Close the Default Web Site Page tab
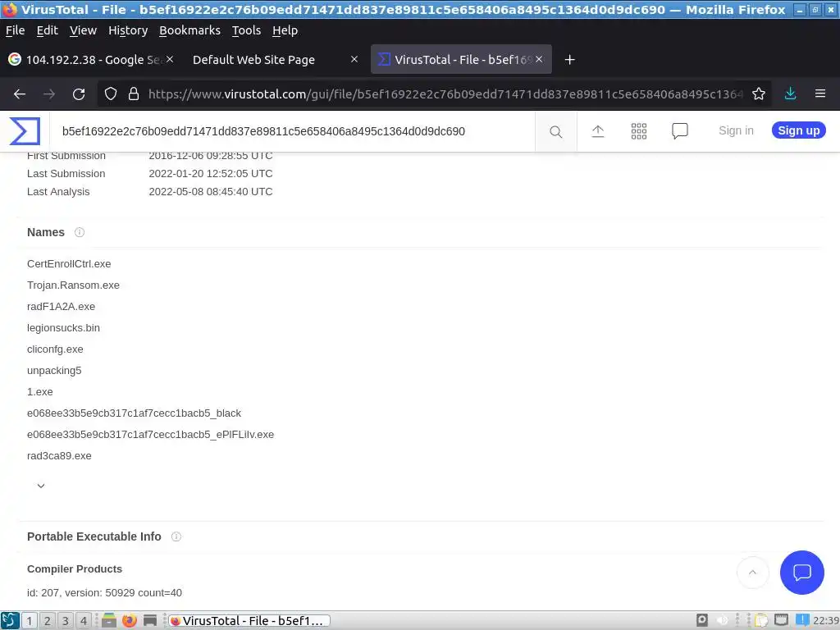This screenshot has height=630, width=840. pos(354,59)
